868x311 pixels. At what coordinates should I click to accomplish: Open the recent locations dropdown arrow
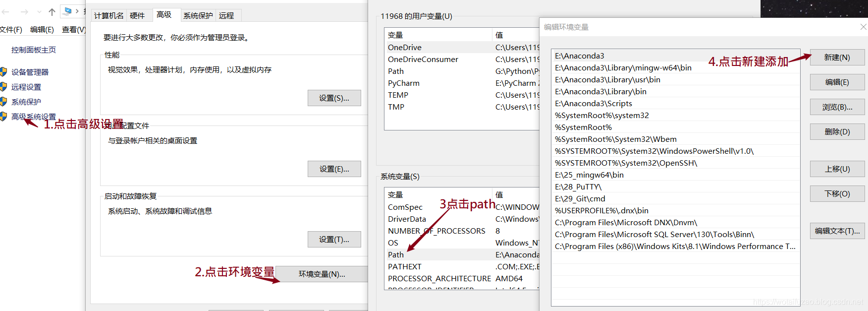point(39,12)
